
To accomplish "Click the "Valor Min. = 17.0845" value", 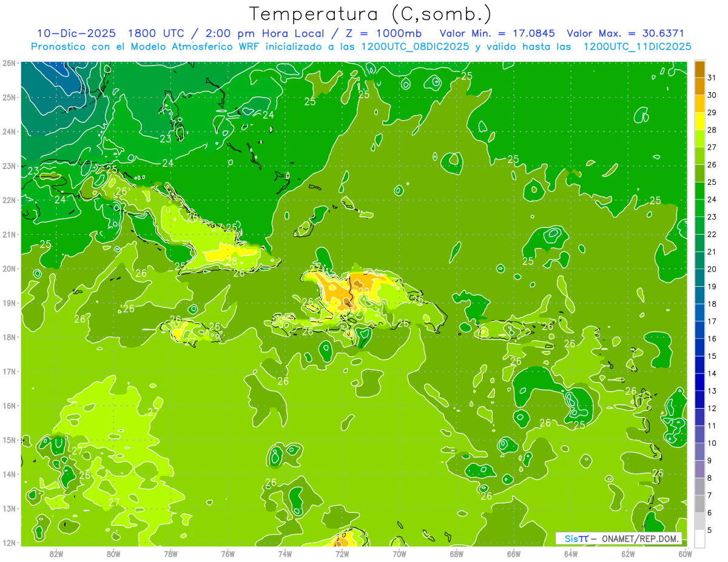I will point(497,33).
